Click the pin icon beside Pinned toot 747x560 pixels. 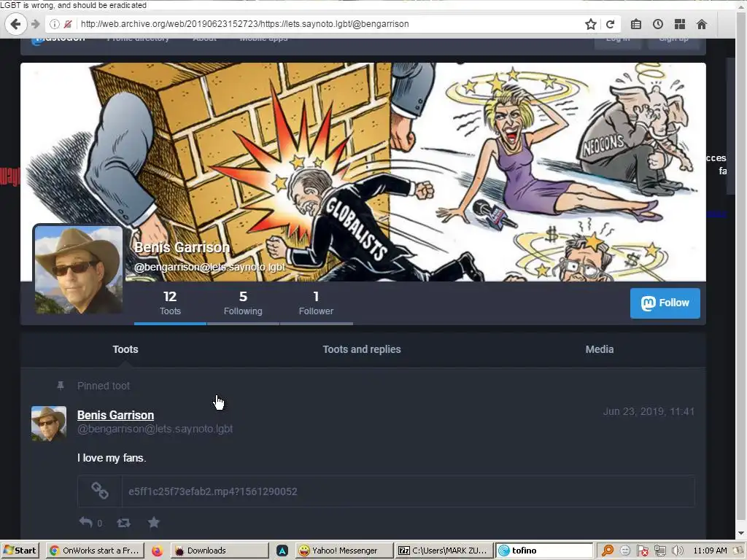pyautogui.click(x=61, y=386)
